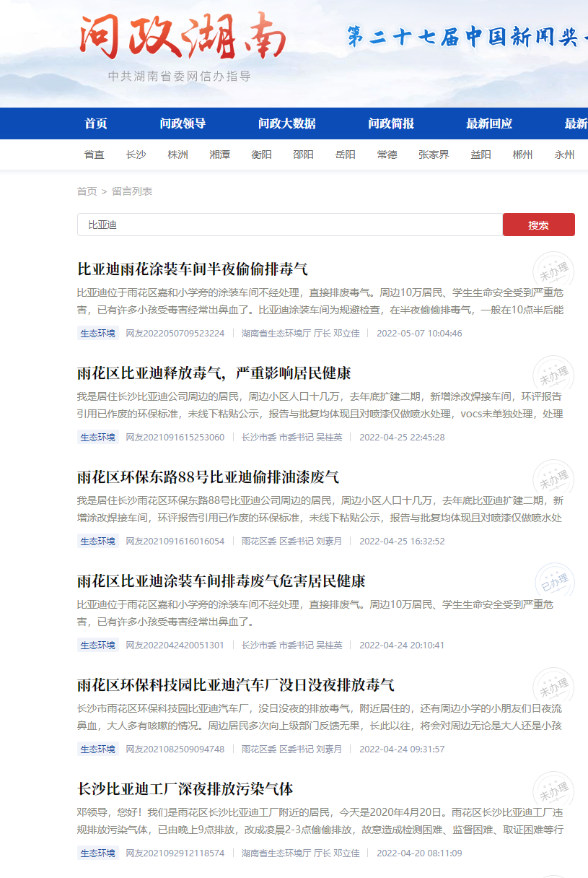Go to 问政大数据 in the navigation bar
This screenshot has height=878, width=588.
[287, 123]
